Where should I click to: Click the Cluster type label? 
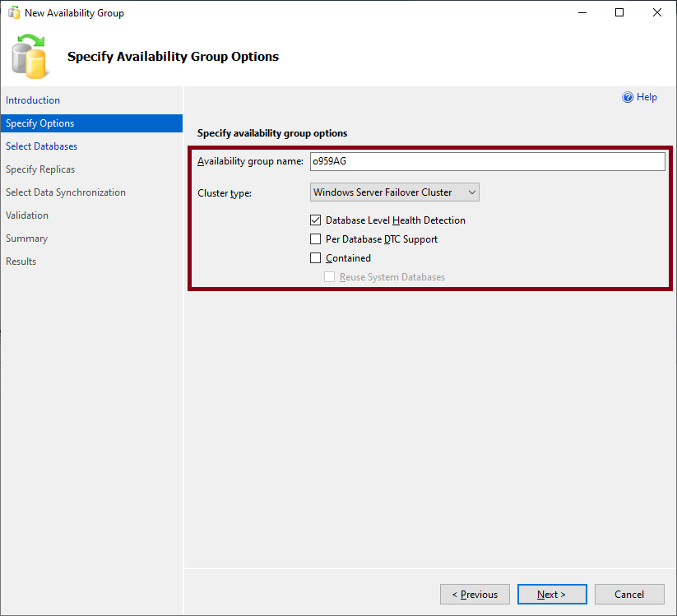225,193
